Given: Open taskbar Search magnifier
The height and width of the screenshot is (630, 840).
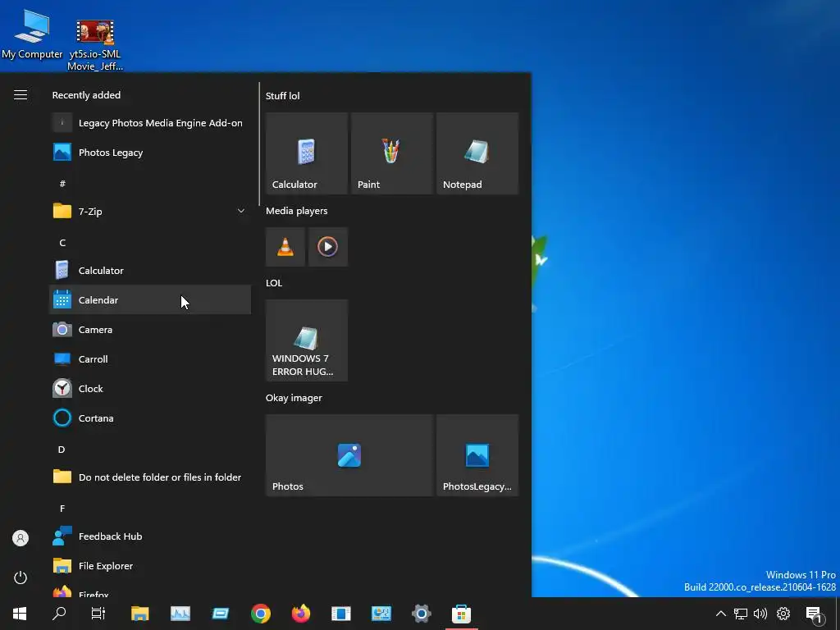Looking at the screenshot, I should coord(59,614).
